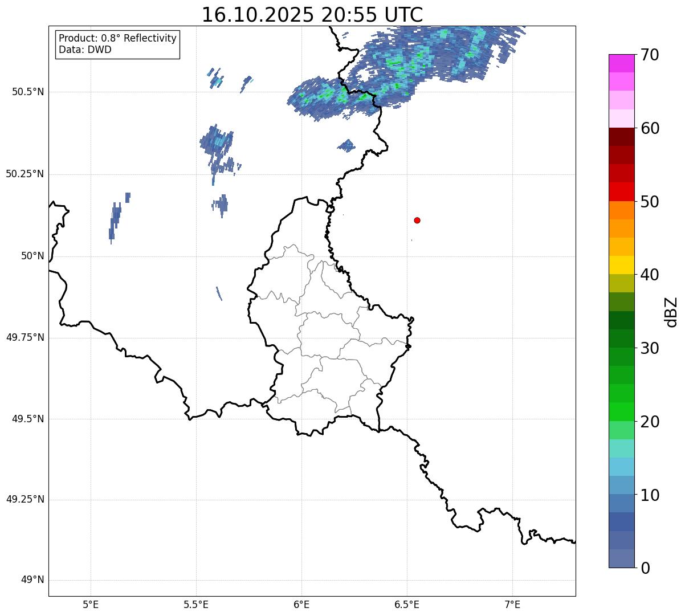Click the "49.5°N" latitude label
685x616 pixels.
28,419
